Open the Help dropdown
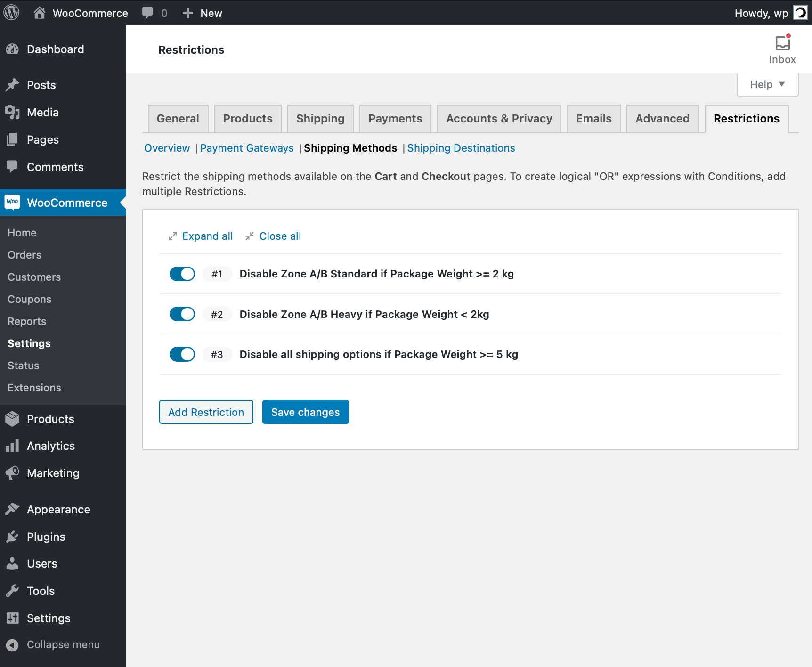Image resolution: width=812 pixels, height=667 pixels. (767, 85)
